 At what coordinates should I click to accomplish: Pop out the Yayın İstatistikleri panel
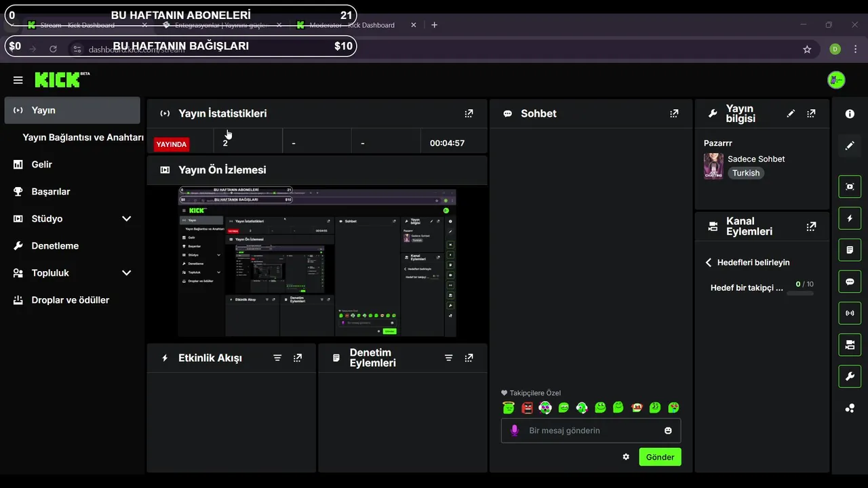coord(469,113)
